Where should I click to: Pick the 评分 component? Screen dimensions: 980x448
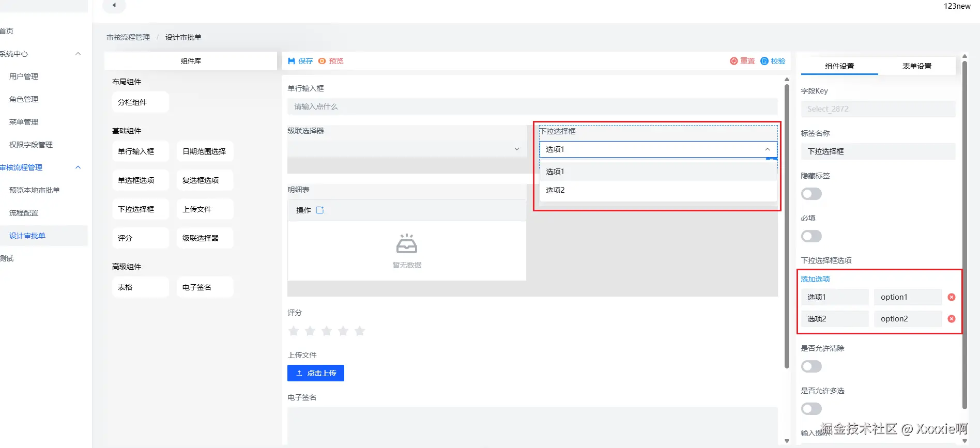coord(141,238)
